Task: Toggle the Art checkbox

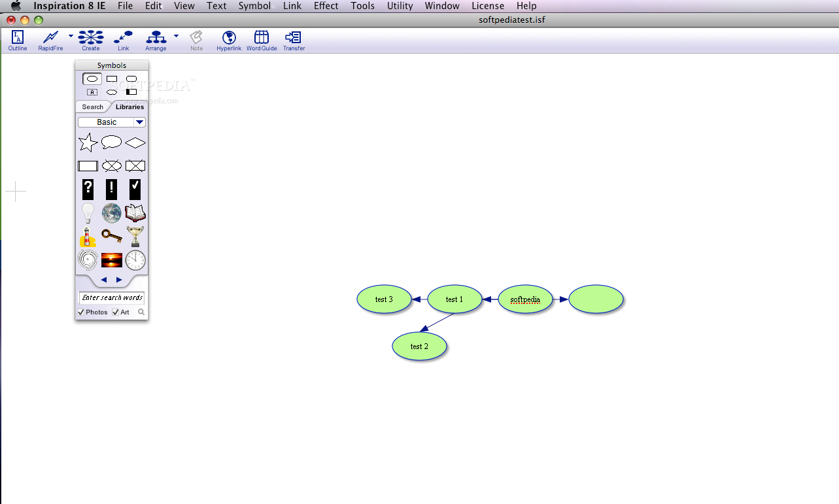Action: 116,312
